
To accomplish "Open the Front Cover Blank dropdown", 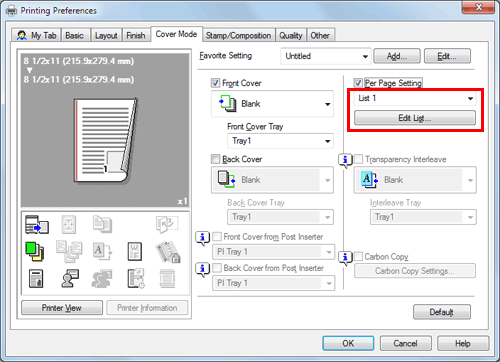I will click(272, 104).
